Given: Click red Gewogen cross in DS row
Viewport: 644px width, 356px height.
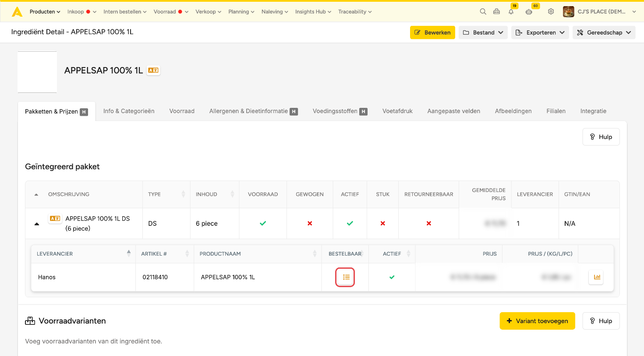Looking at the screenshot, I should click(310, 224).
